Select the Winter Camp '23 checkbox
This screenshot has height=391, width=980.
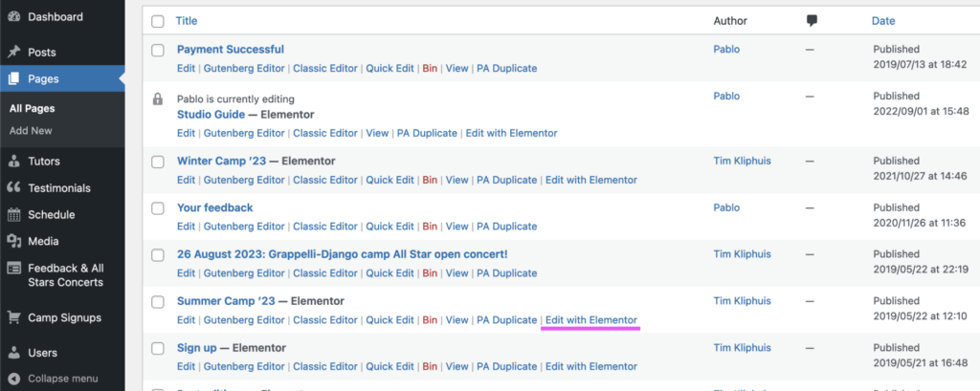158,162
